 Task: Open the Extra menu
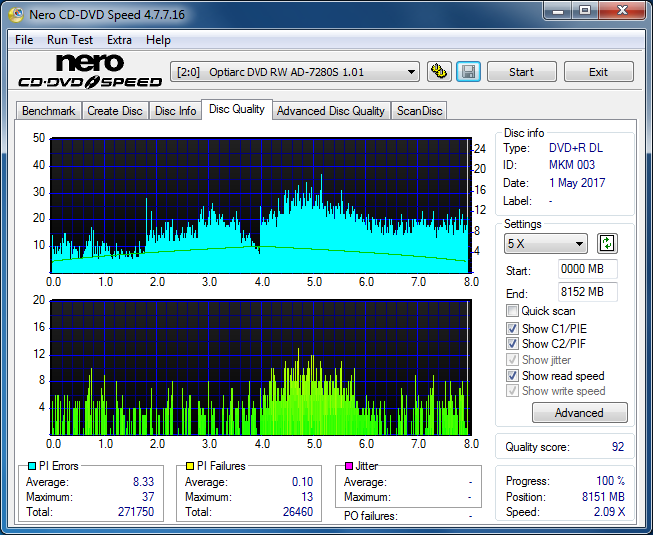[119, 40]
